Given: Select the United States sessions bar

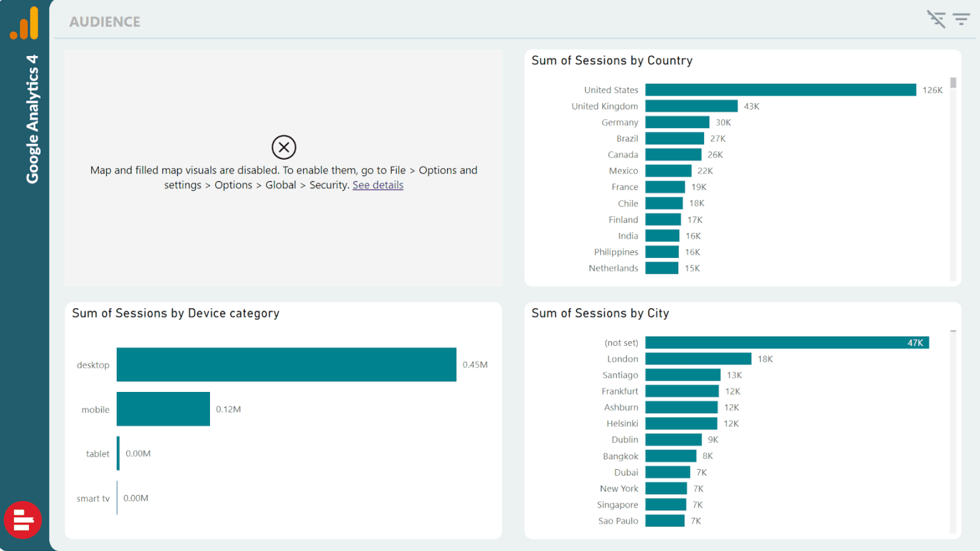Looking at the screenshot, I should click(x=780, y=90).
